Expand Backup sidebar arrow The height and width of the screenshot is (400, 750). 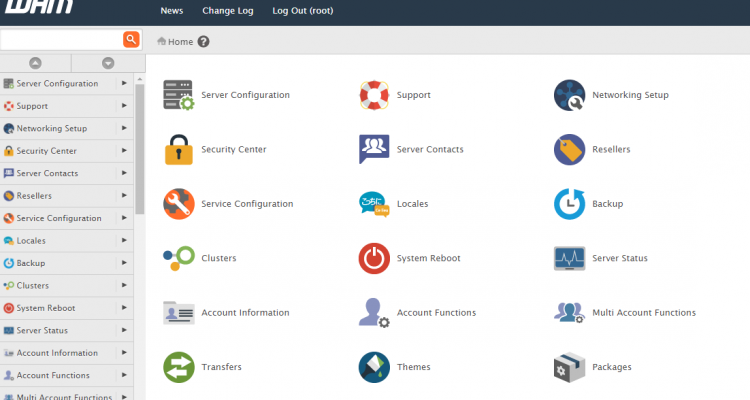[124, 263]
